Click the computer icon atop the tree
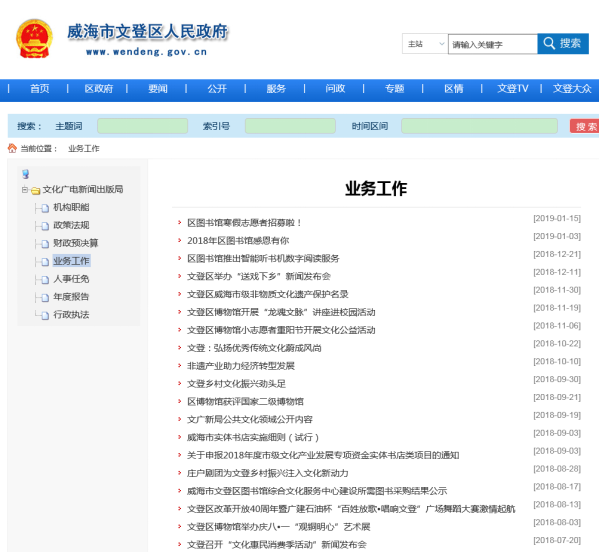This screenshot has height=553, width=599. point(26,174)
